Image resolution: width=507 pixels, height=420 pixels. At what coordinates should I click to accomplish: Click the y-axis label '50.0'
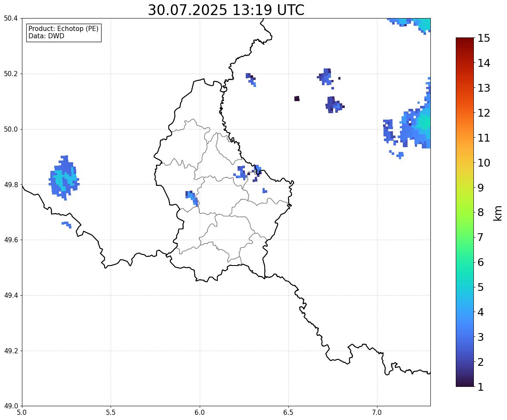pos(10,130)
